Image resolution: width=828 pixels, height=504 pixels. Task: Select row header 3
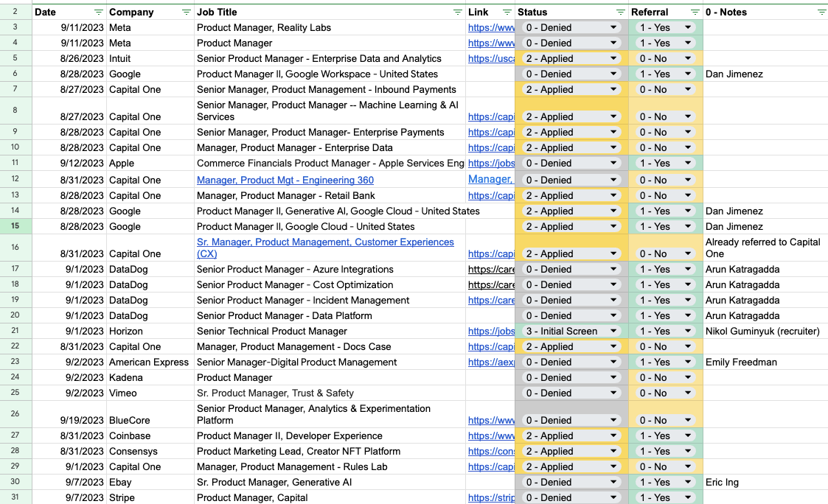15,27
